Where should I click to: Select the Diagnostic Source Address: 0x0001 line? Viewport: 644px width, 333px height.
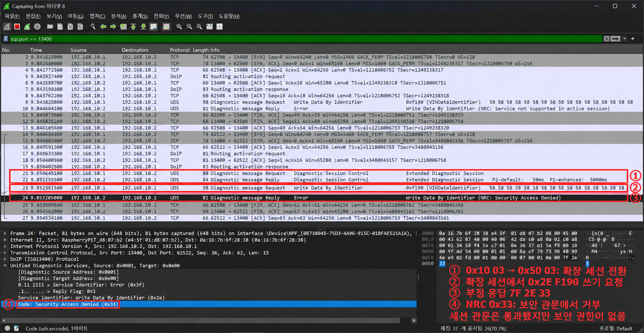coord(68,272)
